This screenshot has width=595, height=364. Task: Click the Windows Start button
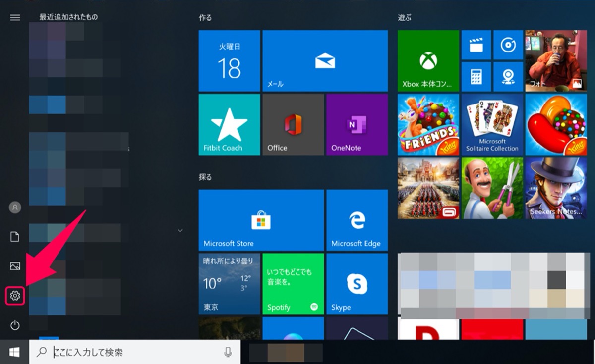tap(14, 352)
